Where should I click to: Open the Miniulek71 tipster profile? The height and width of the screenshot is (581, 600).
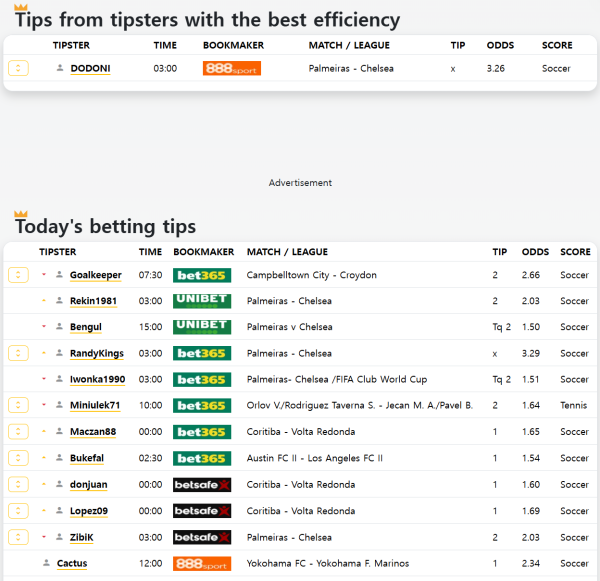95,405
